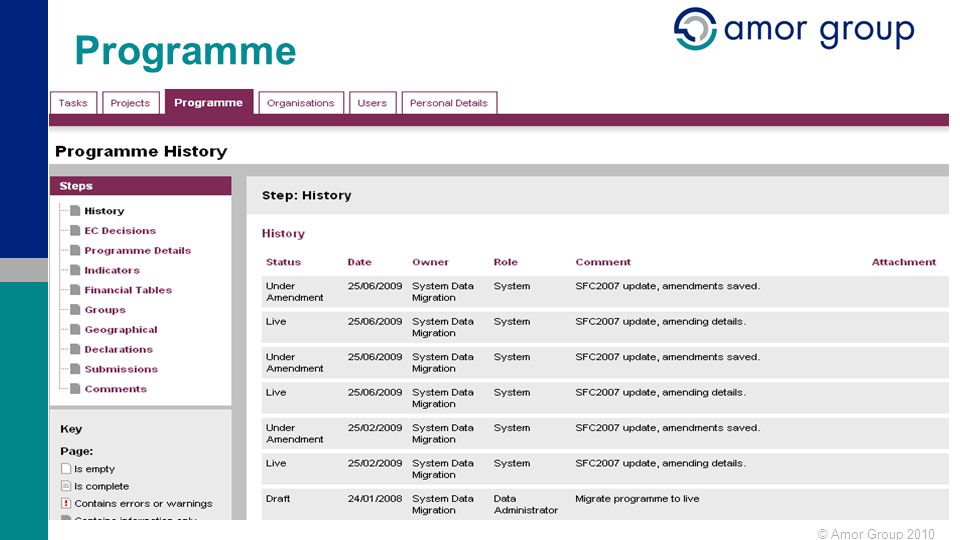Go to Programme Details step

coord(138,250)
